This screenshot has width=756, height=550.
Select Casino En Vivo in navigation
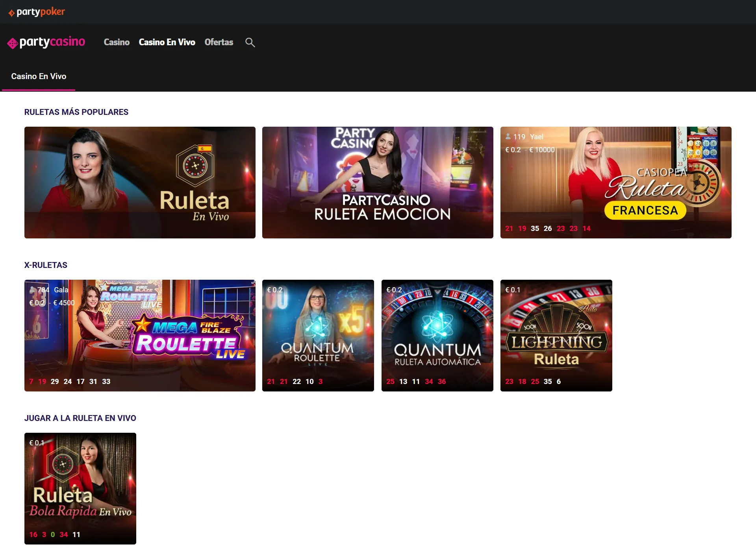coord(167,42)
